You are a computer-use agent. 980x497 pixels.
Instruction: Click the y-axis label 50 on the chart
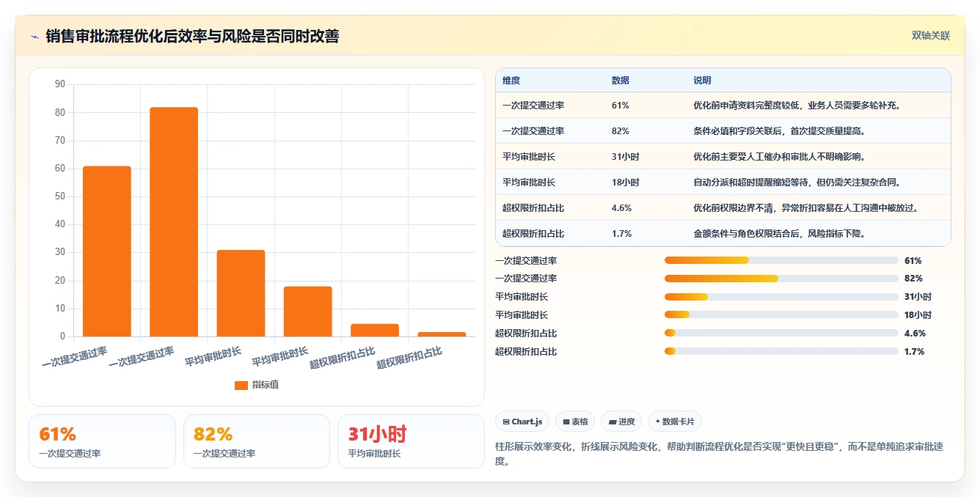pos(60,196)
